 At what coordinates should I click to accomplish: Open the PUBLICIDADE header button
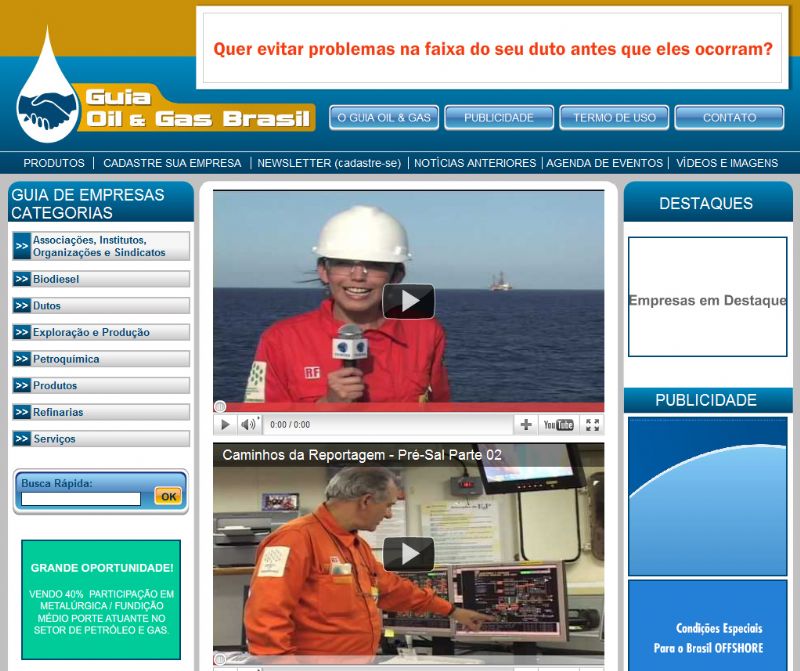(x=499, y=118)
